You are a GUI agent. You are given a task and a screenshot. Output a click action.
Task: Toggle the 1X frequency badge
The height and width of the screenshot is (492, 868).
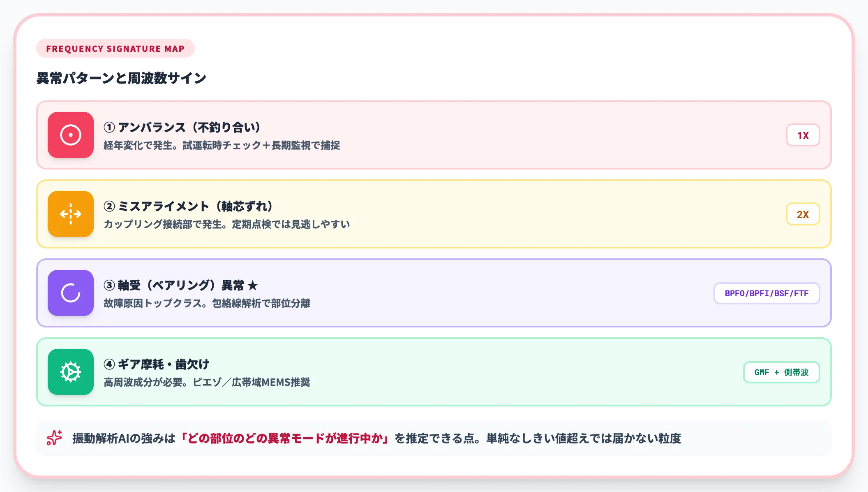[803, 135]
